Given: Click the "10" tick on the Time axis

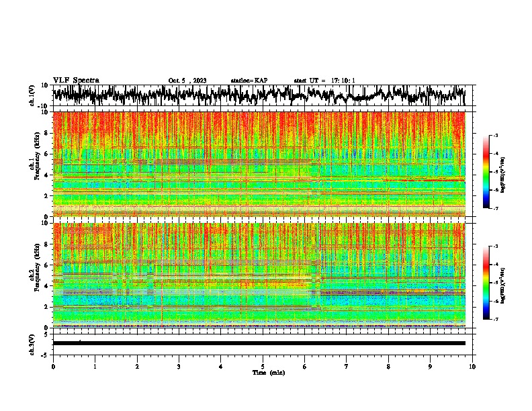Looking at the screenshot, I should [472, 367].
